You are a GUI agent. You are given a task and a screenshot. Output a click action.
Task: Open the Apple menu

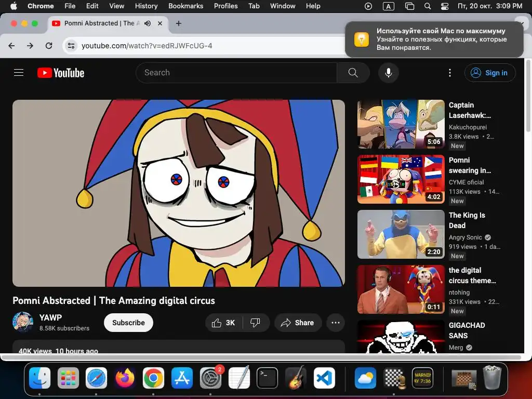point(14,6)
